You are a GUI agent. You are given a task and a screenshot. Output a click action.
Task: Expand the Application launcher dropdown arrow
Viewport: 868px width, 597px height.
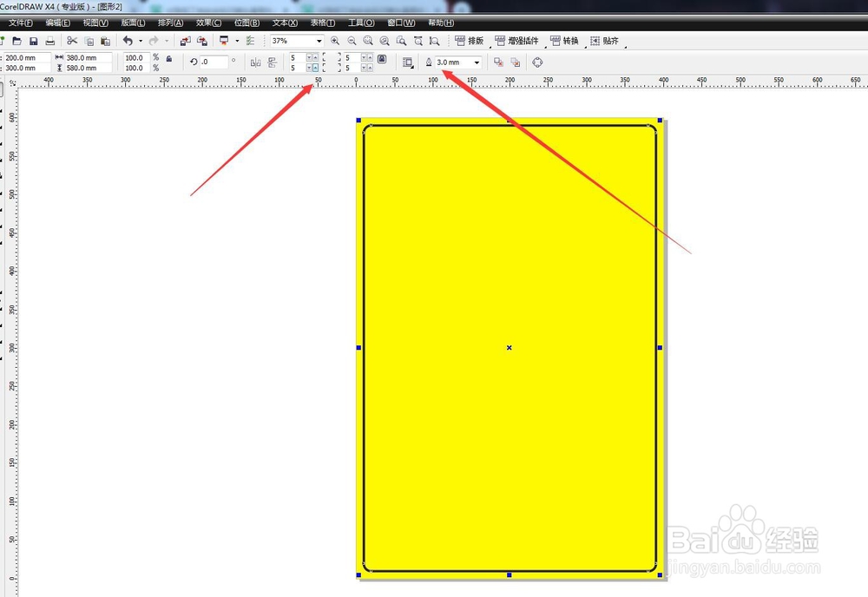coord(237,41)
